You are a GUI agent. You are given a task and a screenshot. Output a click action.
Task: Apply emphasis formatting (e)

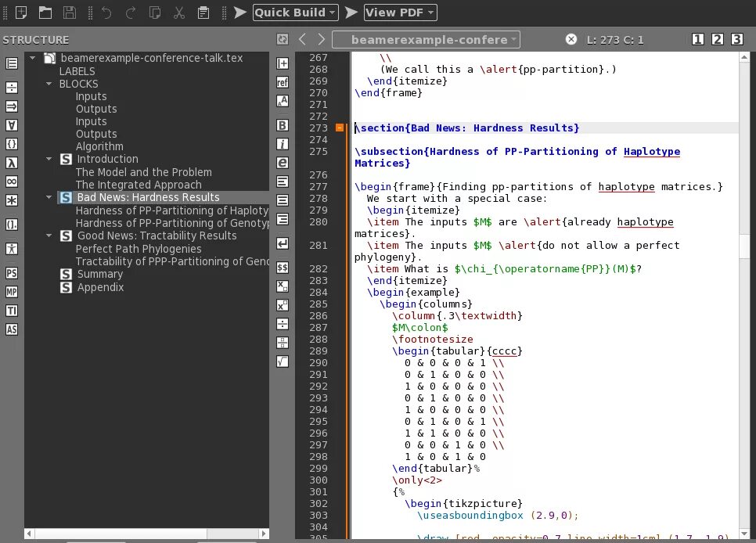(283, 163)
